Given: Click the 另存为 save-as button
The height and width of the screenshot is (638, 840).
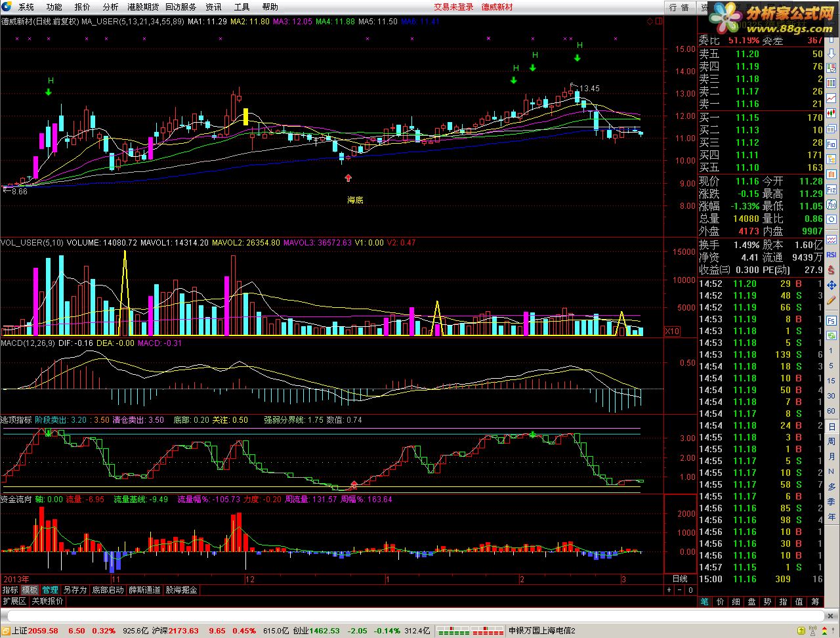Looking at the screenshot, I should pos(75,590).
